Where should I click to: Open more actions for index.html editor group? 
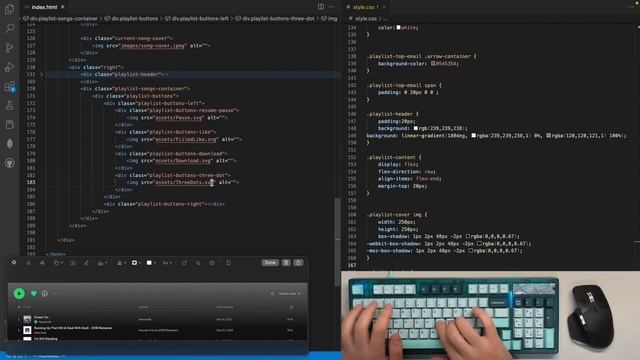pyautogui.click(x=331, y=7)
